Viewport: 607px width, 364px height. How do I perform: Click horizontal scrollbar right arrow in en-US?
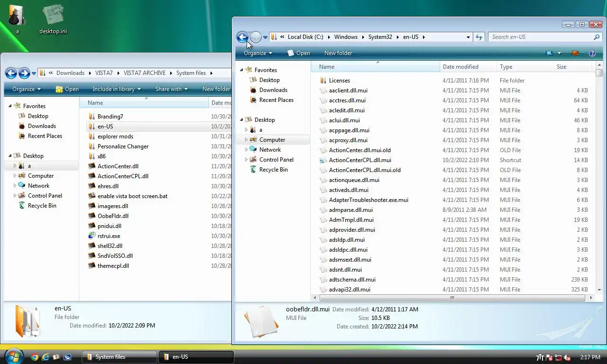[x=591, y=298]
